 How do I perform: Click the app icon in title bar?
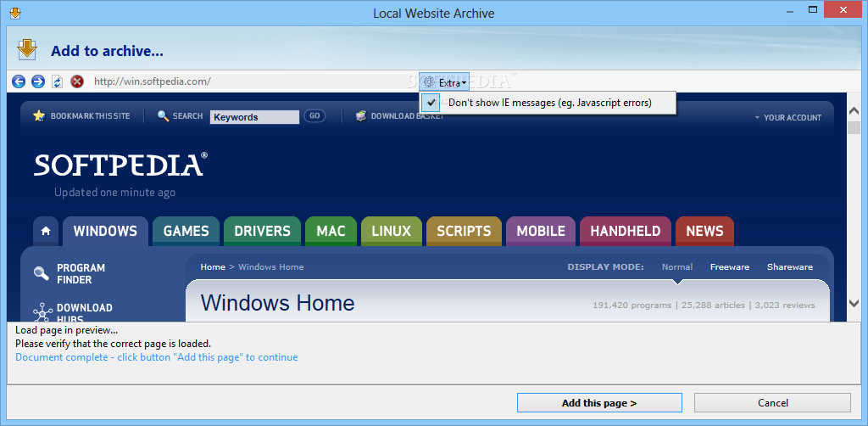[x=15, y=13]
